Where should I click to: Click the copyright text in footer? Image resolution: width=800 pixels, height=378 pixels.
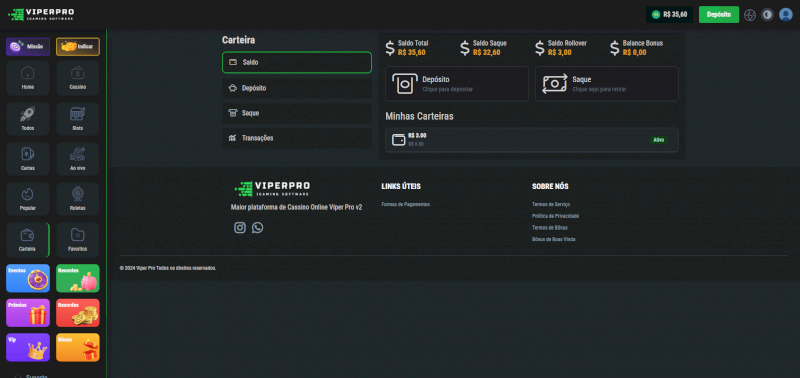pyautogui.click(x=168, y=268)
